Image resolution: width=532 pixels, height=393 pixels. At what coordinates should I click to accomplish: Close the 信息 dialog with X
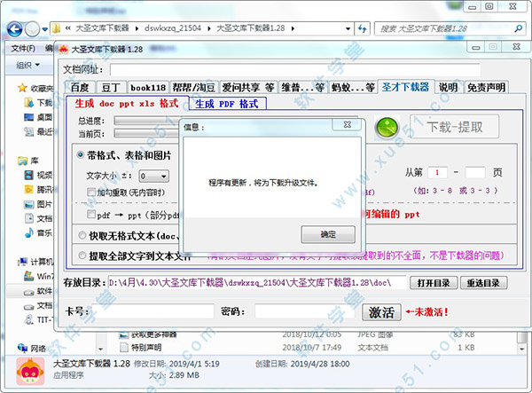coord(348,124)
